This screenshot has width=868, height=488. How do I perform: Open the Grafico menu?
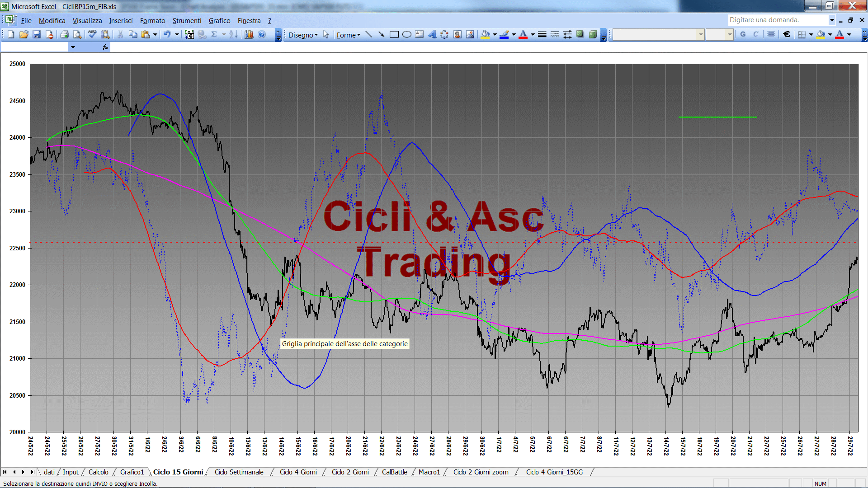pyautogui.click(x=219, y=21)
